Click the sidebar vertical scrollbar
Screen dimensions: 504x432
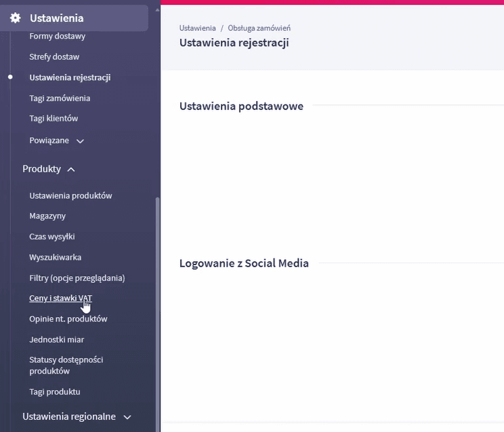click(158, 305)
